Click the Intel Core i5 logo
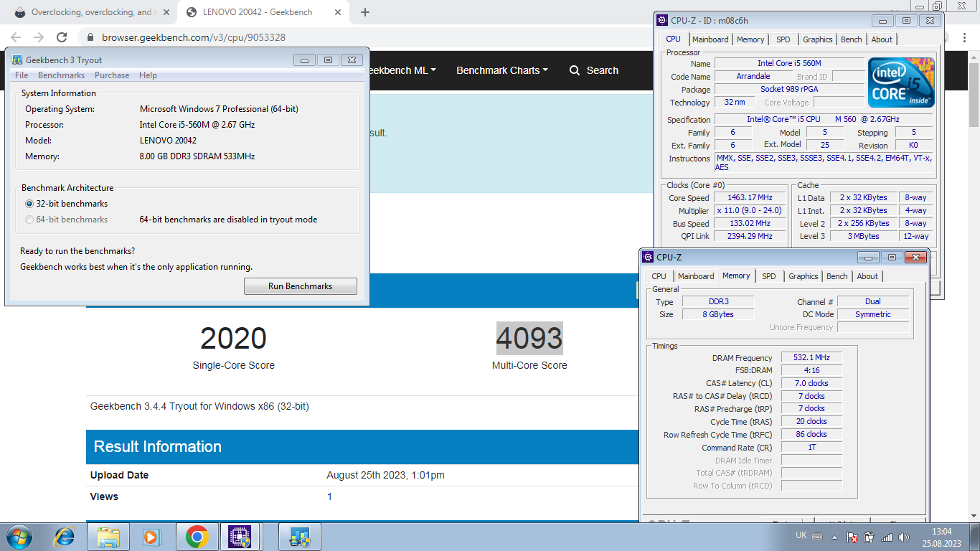The height and width of the screenshot is (551, 980). [x=902, y=83]
